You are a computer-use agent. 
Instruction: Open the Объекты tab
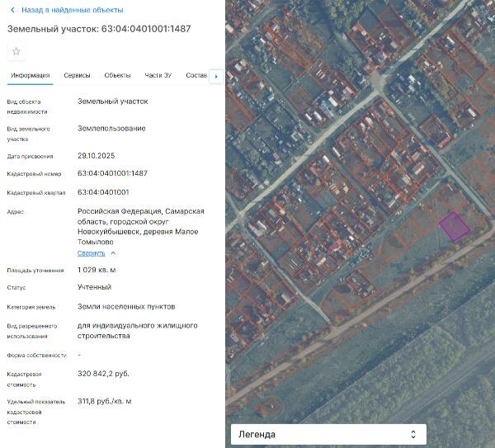(x=117, y=75)
